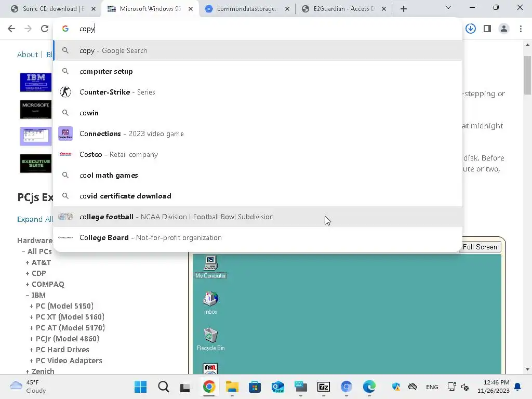This screenshot has height=399, width=532.
Task: Open a new browser tab
Action: tap(403, 9)
